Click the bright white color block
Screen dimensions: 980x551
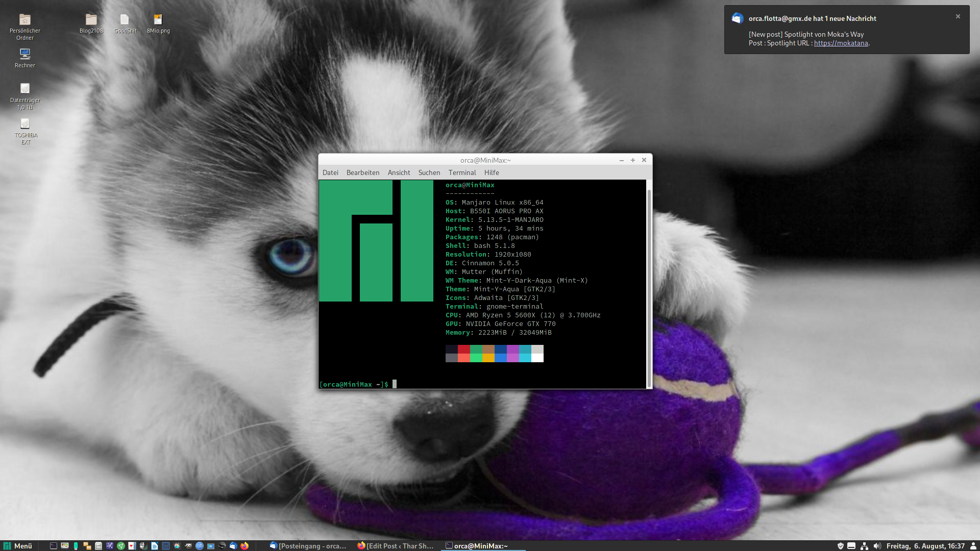537,358
